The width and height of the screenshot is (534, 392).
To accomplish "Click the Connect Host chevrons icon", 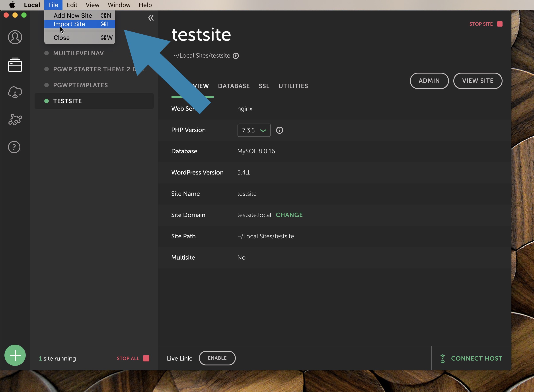I will [x=443, y=359].
